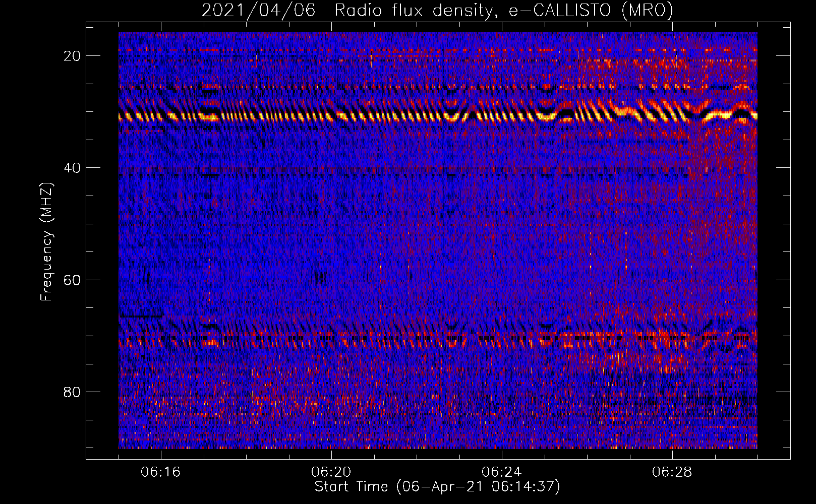
Task: Click the 06:24 time tick label
Action: (x=502, y=472)
